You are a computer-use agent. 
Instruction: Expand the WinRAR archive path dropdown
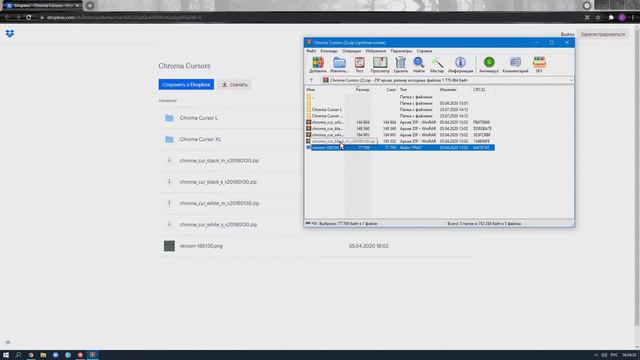click(571, 80)
